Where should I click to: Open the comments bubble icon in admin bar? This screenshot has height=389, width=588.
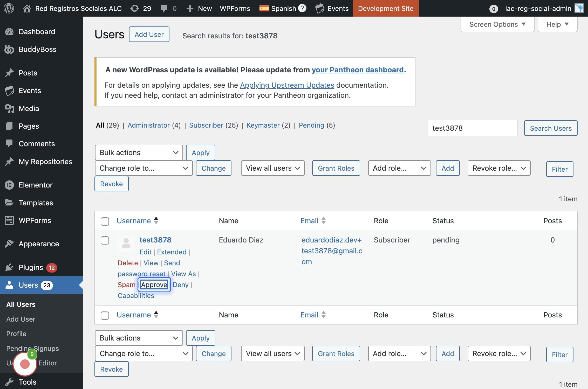click(x=164, y=8)
